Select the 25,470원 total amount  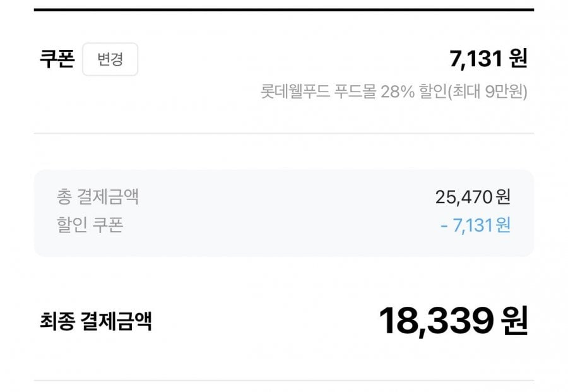[x=473, y=197]
